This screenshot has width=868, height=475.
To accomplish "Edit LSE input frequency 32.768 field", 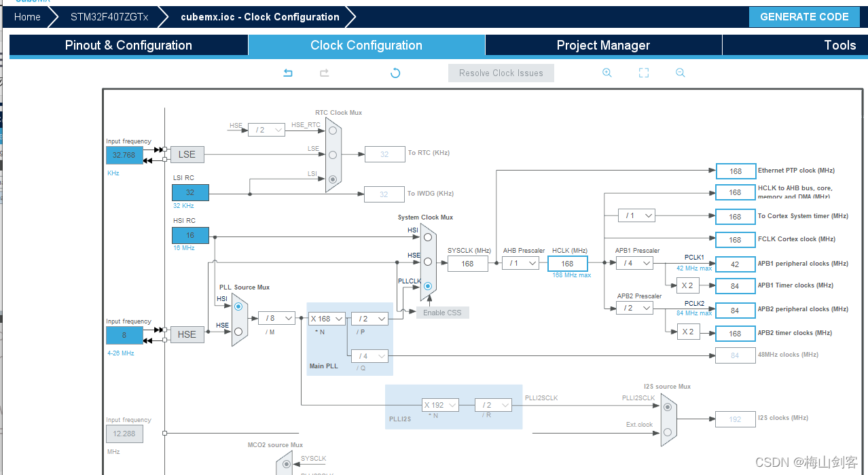I will pyautogui.click(x=124, y=155).
